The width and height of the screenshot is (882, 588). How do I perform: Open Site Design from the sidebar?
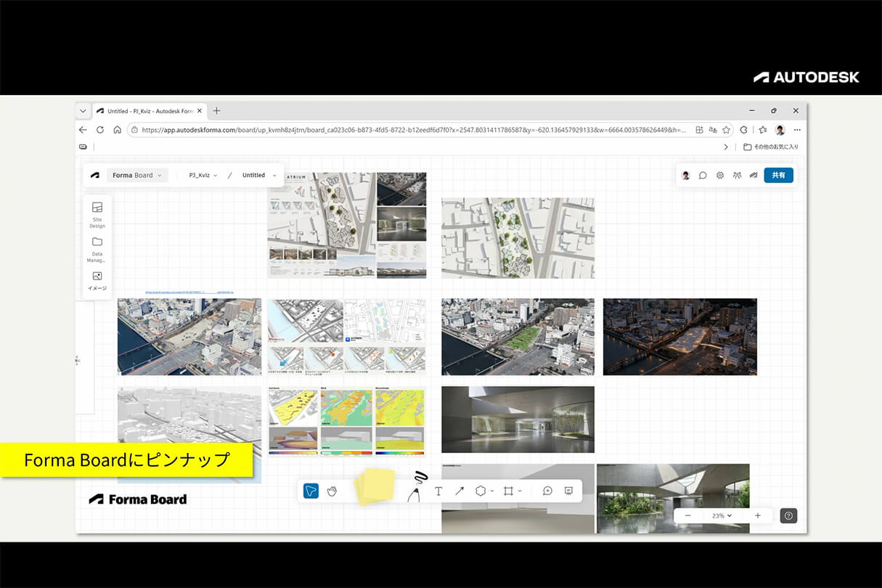[x=97, y=214]
